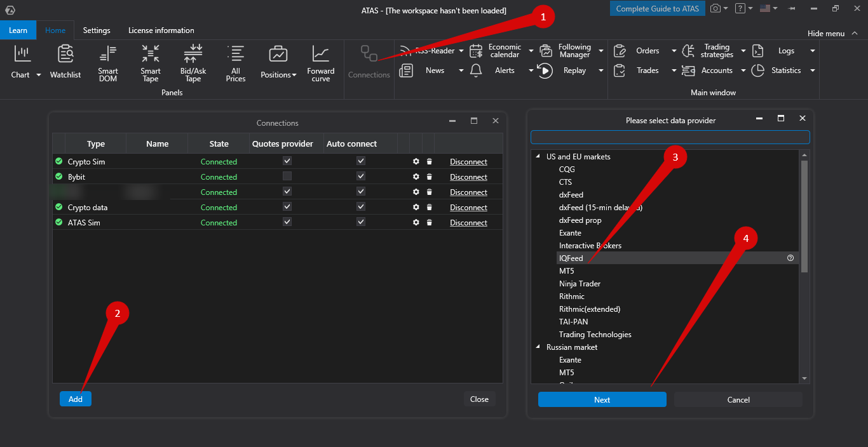Click the IQFeed help question icon
The width and height of the screenshot is (868, 447).
tap(790, 258)
